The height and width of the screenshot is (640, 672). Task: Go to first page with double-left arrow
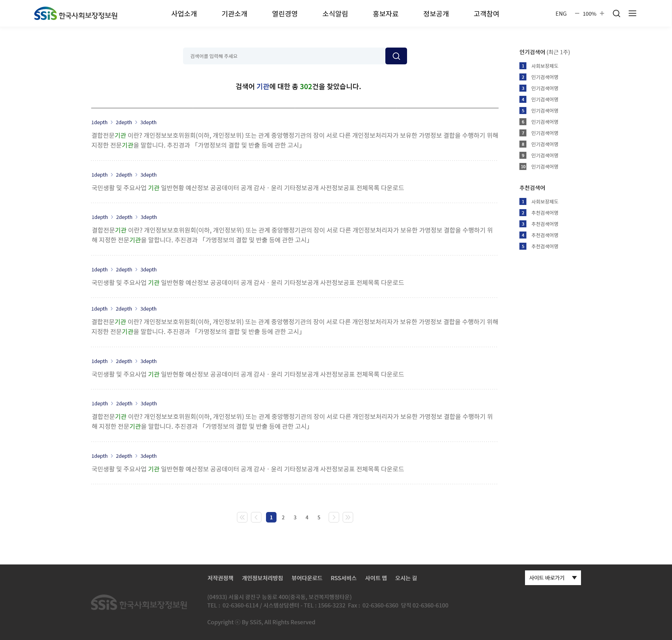pos(242,517)
